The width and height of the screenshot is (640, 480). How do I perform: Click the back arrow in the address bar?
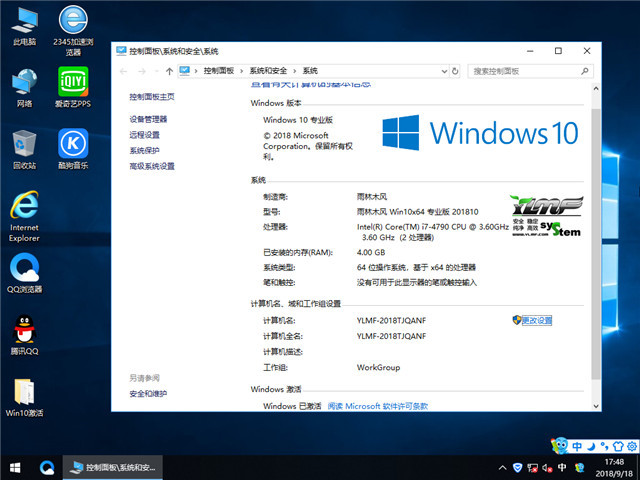click(x=124, y=71)
